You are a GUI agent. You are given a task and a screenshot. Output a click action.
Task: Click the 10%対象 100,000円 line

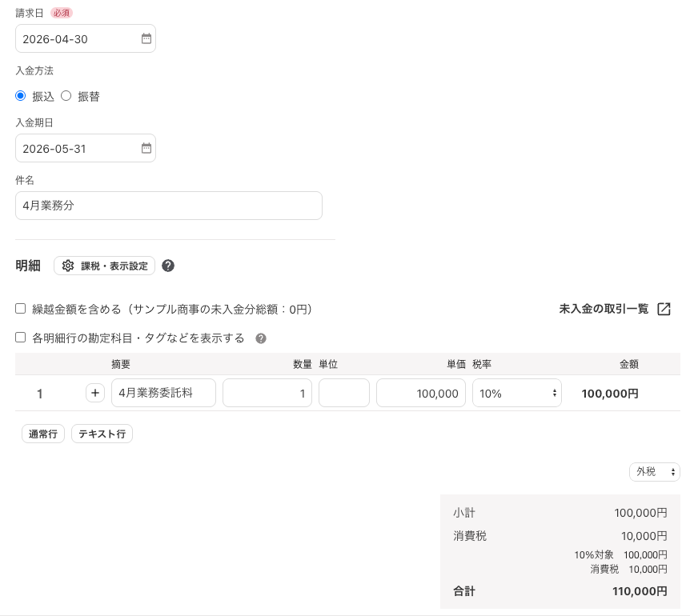(x=620, y=555)
